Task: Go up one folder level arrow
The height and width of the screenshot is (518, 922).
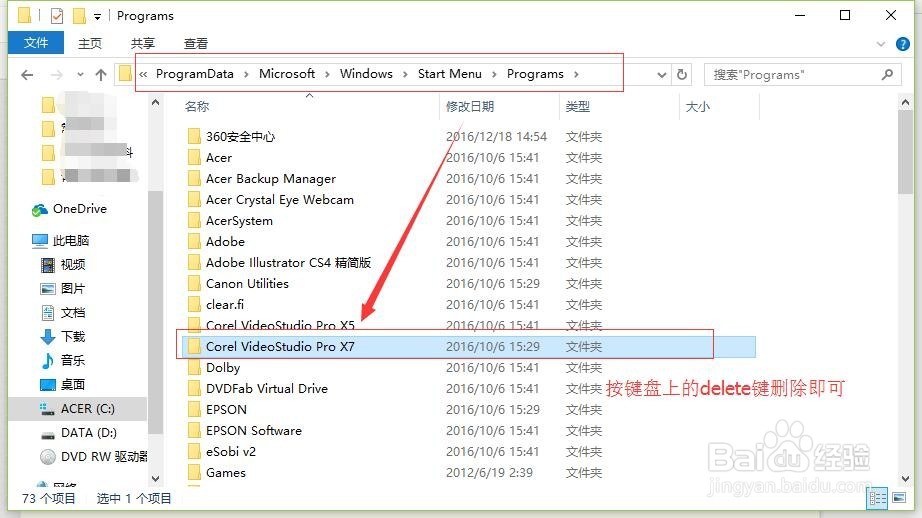Action: click(x=101, y=75)
